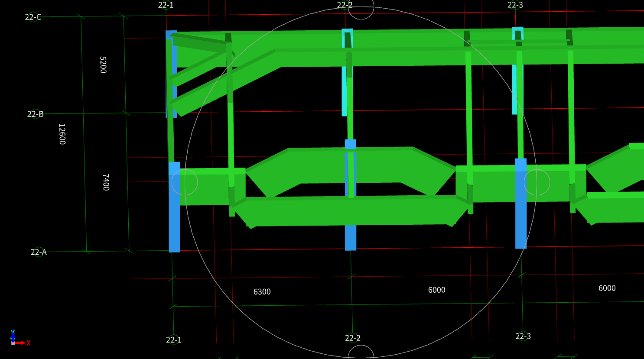Click the left orbit ring handle circle
Viewport: 644px width, 359px height.
(185, 182)
